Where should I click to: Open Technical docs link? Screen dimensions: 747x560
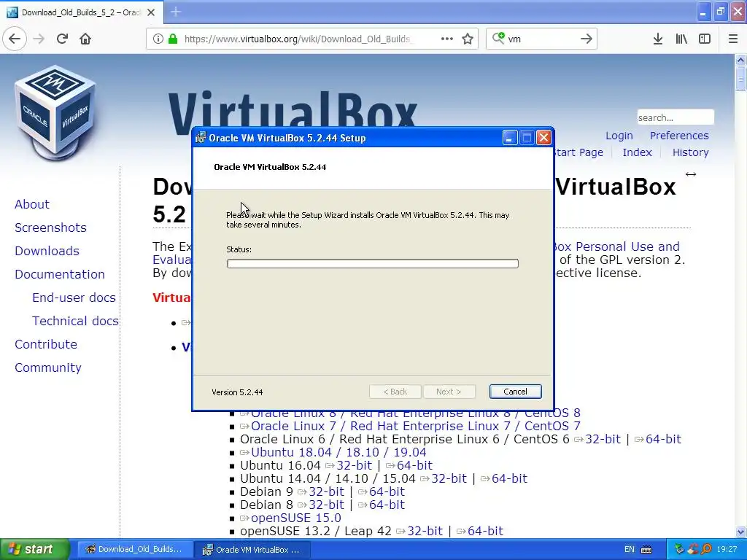tap(75, 321)
